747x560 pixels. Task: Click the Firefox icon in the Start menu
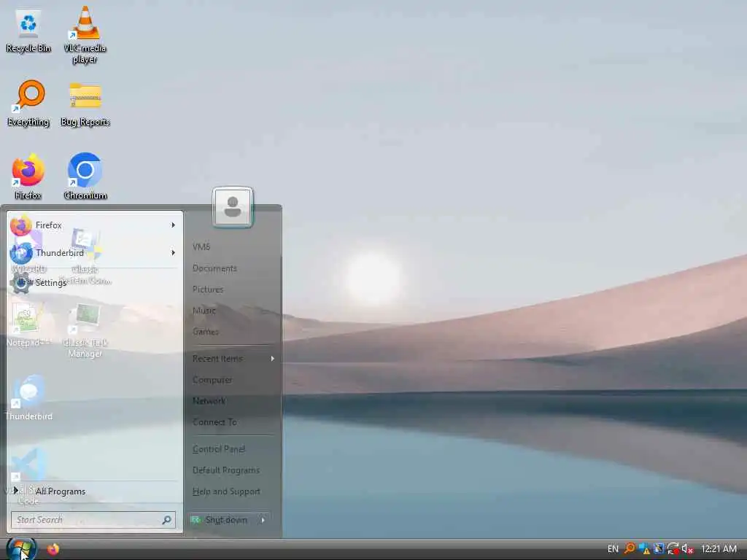tap(21, 225)
